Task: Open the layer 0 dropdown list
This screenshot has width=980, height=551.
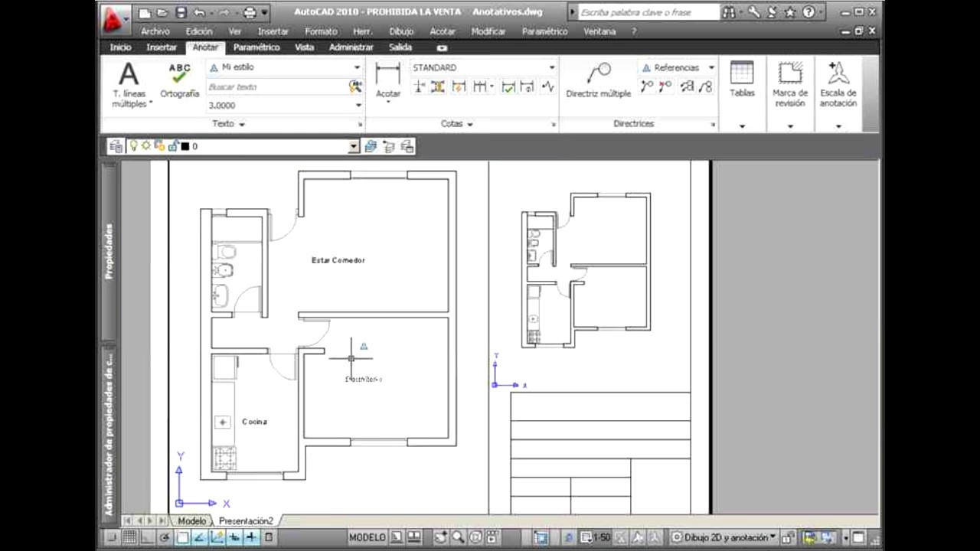Action: (x=353, y=146)
